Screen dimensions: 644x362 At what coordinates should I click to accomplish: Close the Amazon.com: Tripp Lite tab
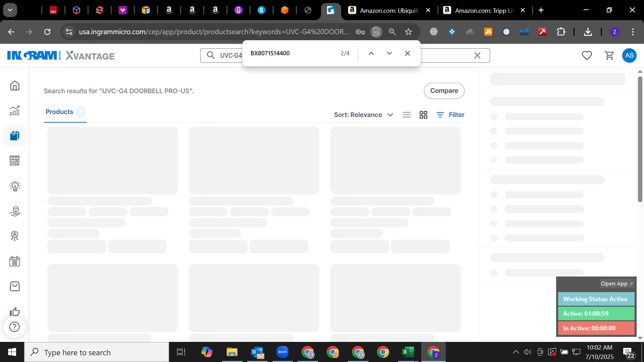523,10
